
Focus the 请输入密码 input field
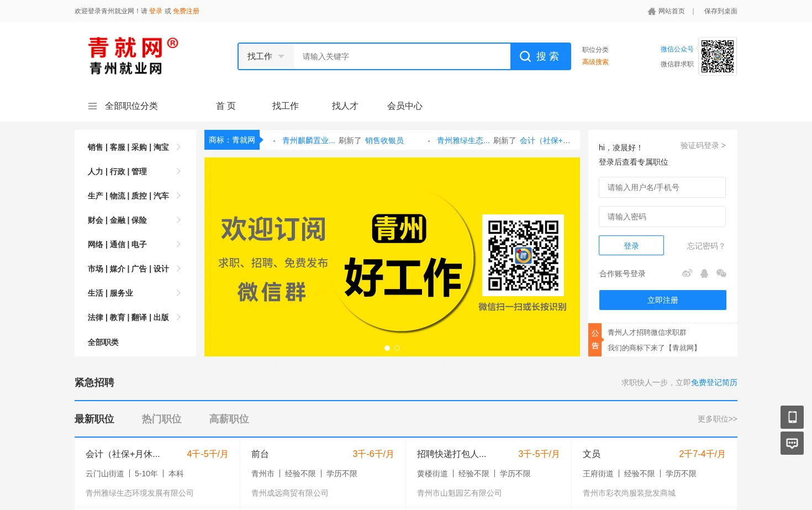coord(662,217)
